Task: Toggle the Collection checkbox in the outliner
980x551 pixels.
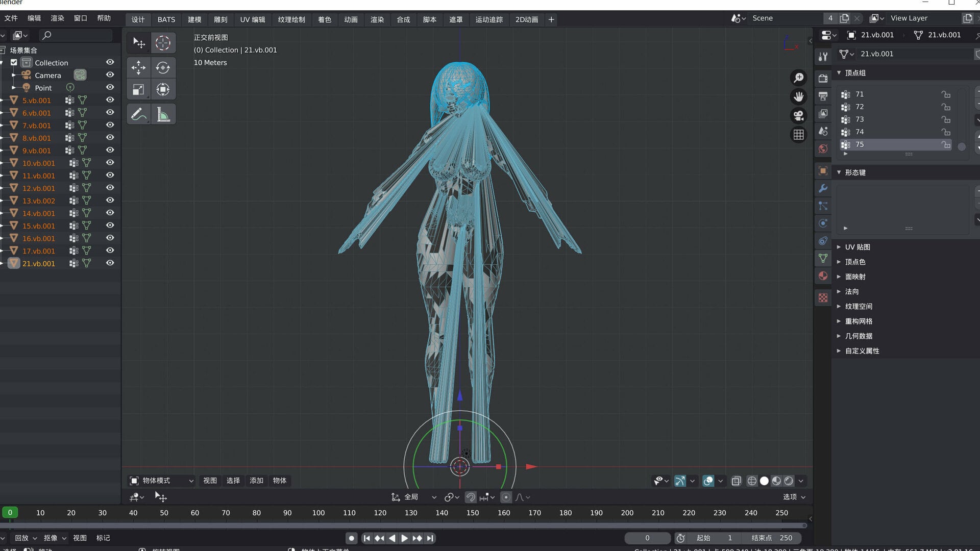Action: pyautogui.click(x=14, y=62)
